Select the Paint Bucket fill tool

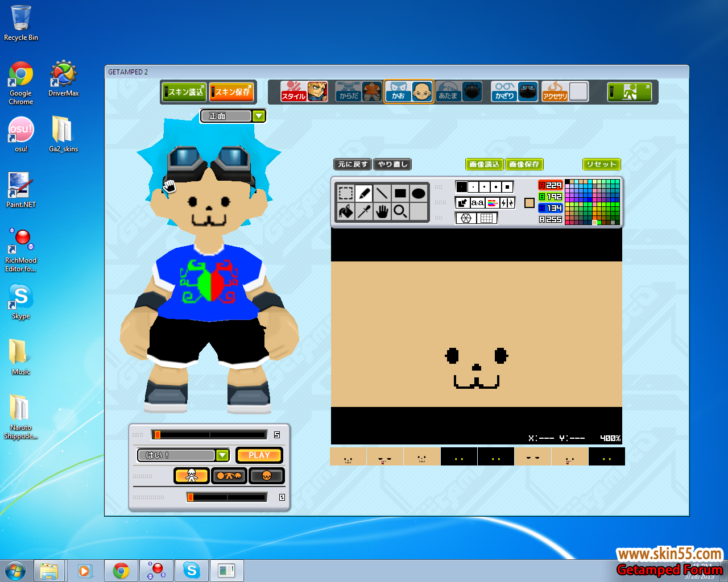(346, 211)
